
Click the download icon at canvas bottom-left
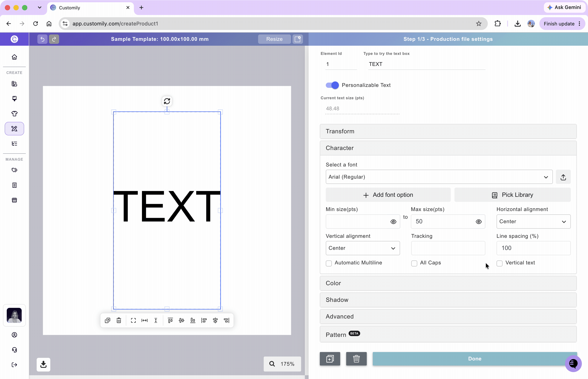coord(44,364)
